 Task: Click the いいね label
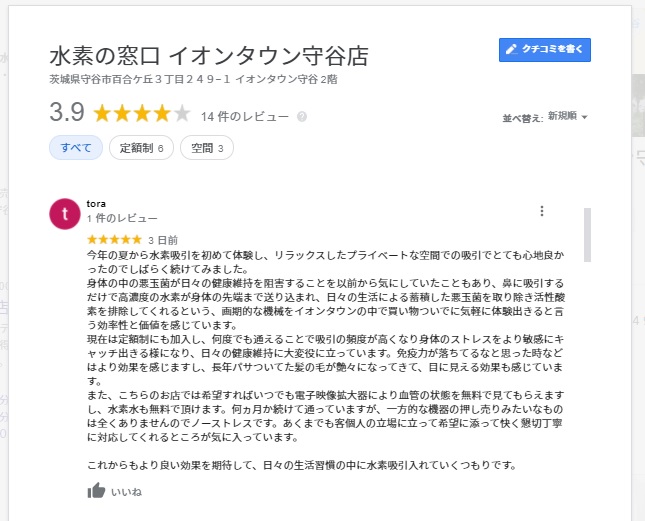(x=126, y=491)
